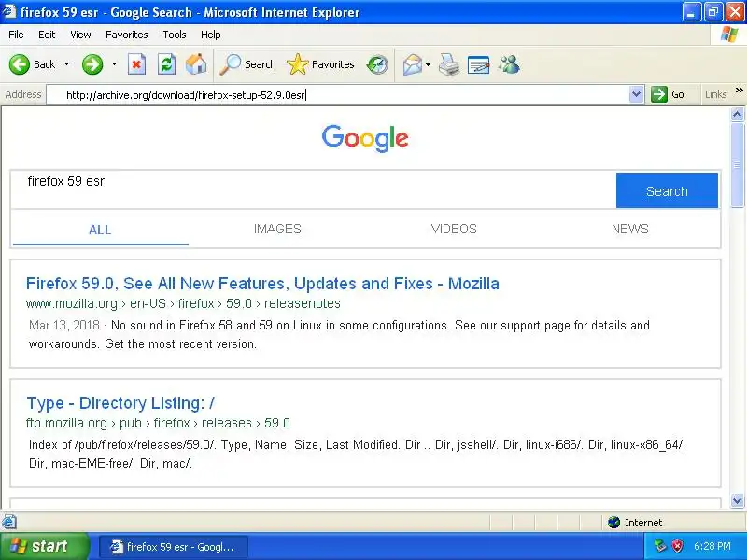Open the Search pane magnifier icon
The image size is (747, 560).
coord(231,64)
